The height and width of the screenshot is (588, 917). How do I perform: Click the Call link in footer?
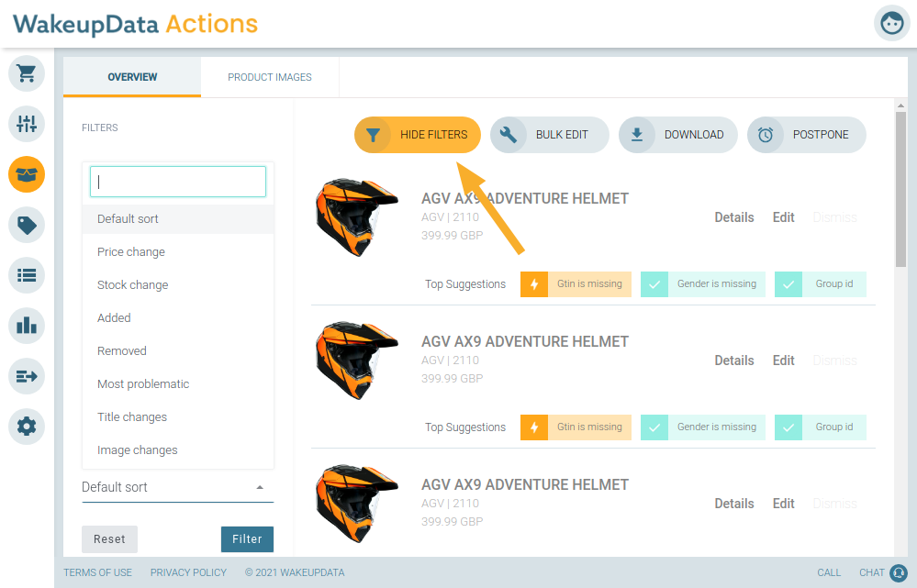coord(829,572)
